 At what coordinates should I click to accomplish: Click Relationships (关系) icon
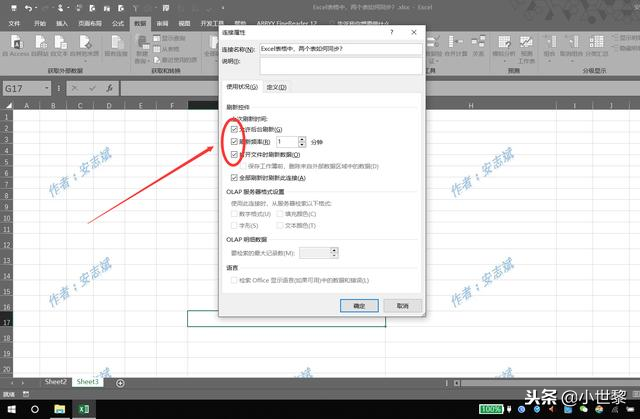(x=478, y=46)
